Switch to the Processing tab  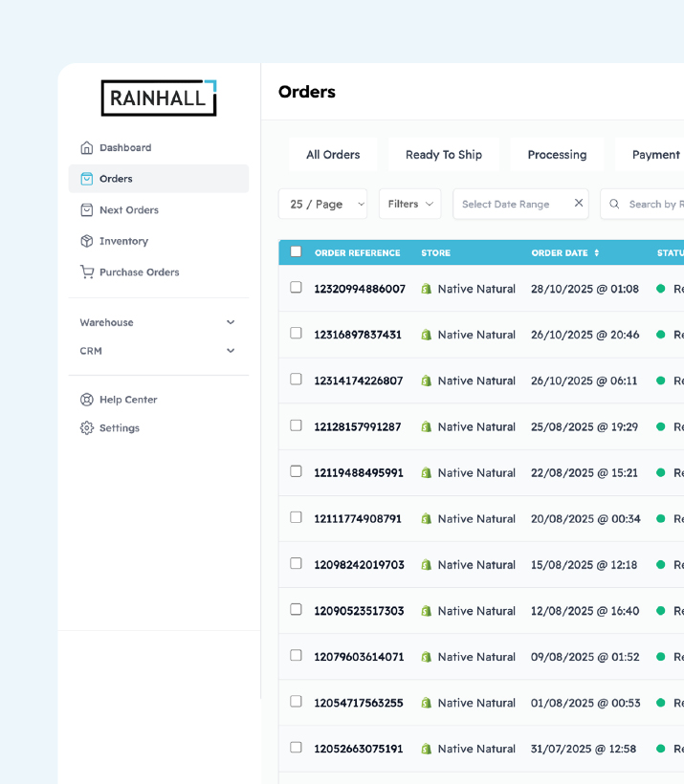(x=557, y=155)
